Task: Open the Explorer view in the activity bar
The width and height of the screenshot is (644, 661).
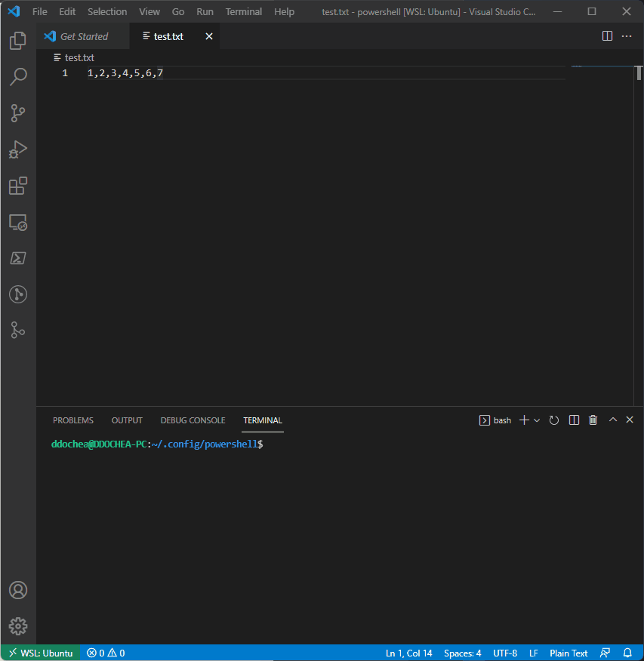Action: pos(18,41)
